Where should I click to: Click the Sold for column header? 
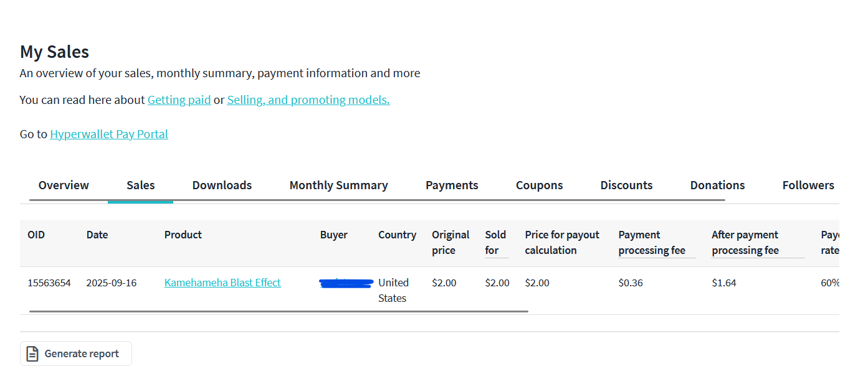[495, 243]
